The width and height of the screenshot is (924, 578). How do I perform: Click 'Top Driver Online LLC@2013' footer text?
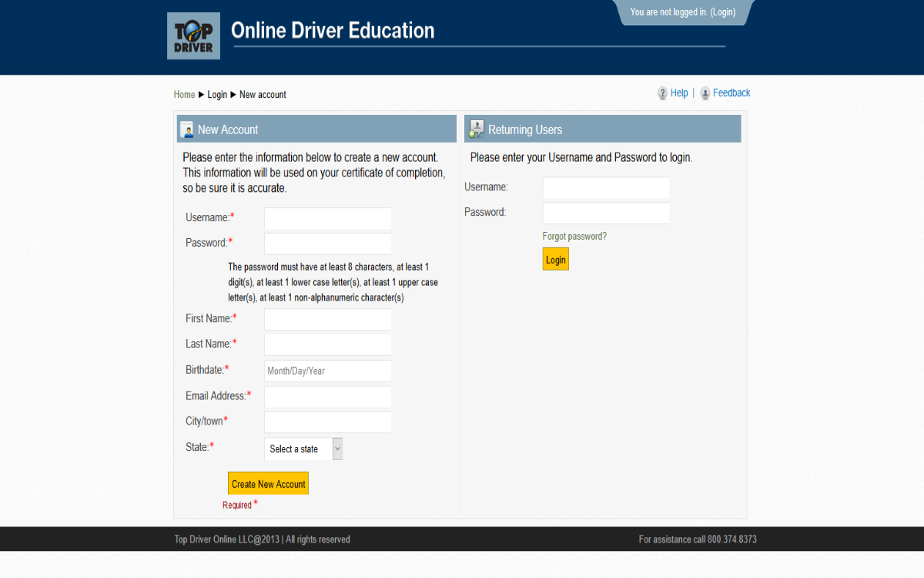(x=227, y=539)
